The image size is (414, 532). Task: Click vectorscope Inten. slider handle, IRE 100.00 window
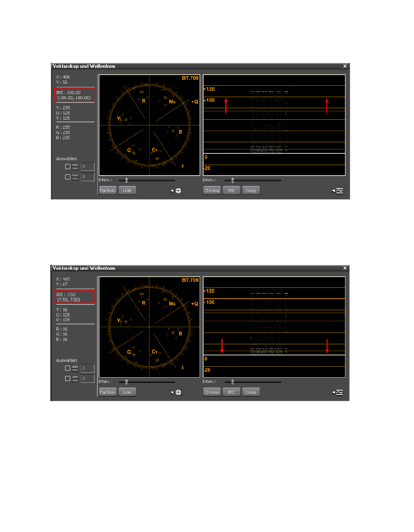pos(126,180)
